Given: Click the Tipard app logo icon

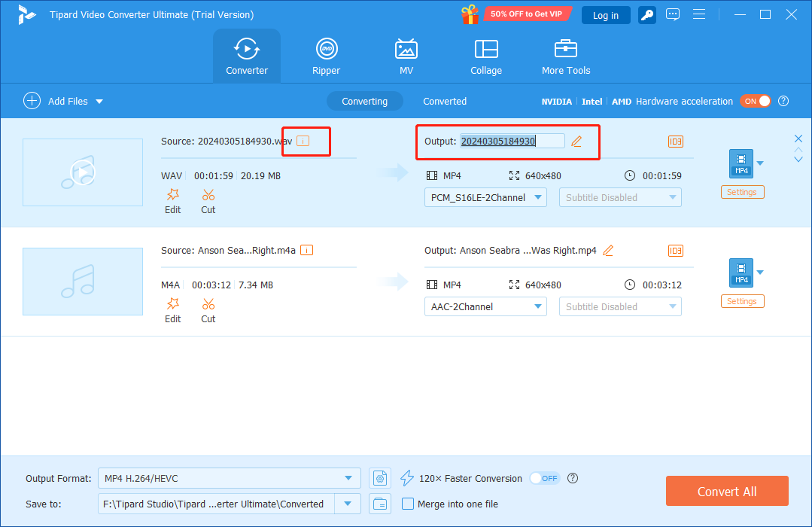Looking at the screenshot, I should coord(26,14).
